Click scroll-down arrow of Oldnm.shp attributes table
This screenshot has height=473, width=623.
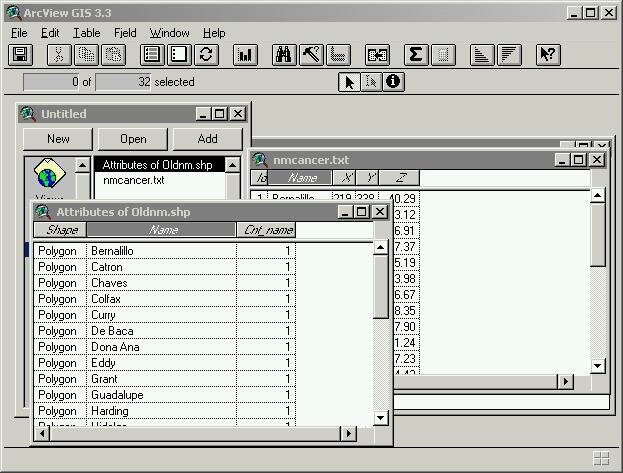coord(381,418)
